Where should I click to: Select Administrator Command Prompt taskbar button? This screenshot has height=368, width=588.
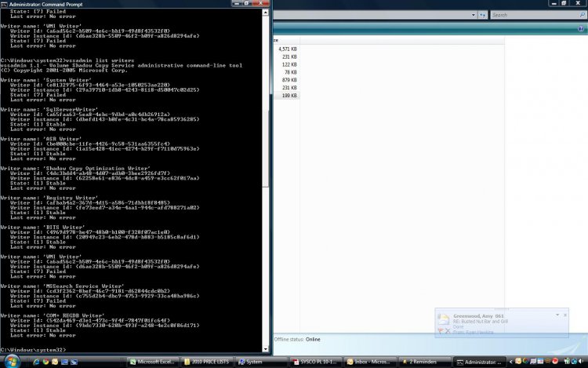(x=479, y=362)
